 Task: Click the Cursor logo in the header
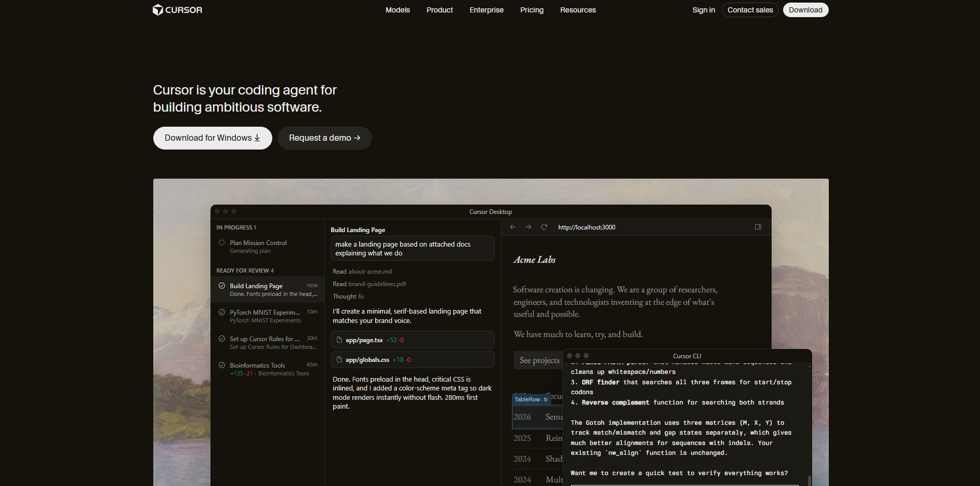tap(177, 10)
